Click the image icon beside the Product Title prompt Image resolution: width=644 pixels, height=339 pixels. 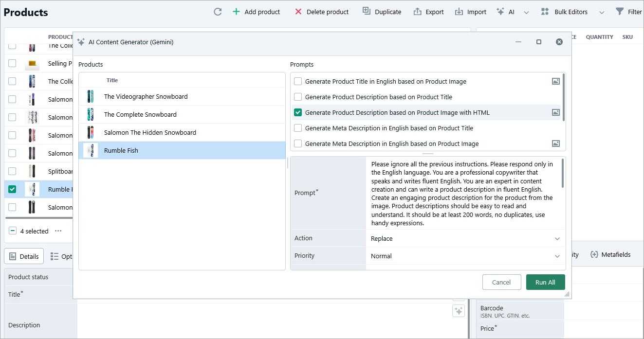tap(555, 81)
